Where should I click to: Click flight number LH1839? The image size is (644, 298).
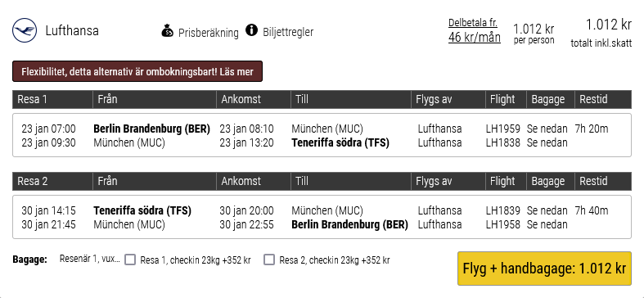point(502,211)
